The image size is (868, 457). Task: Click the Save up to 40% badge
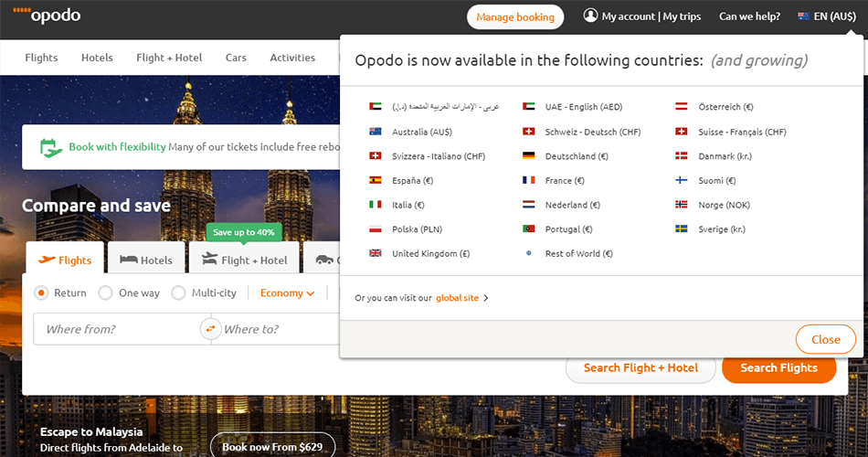tap(244, 232)
